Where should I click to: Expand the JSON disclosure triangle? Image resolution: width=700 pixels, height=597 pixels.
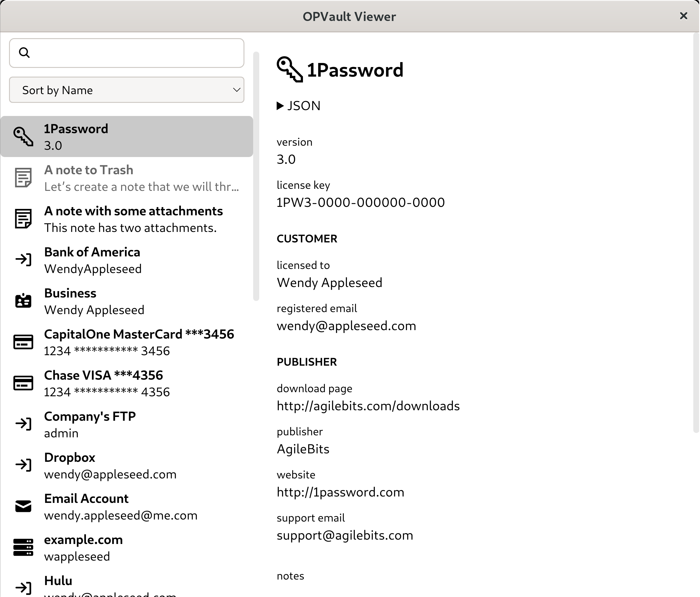coord(280,106)
